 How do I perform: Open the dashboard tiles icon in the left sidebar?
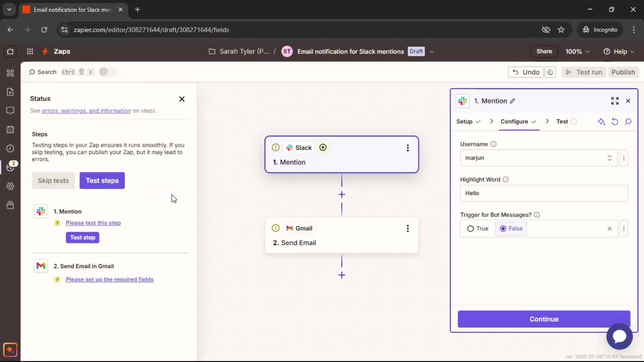(10, 73)
